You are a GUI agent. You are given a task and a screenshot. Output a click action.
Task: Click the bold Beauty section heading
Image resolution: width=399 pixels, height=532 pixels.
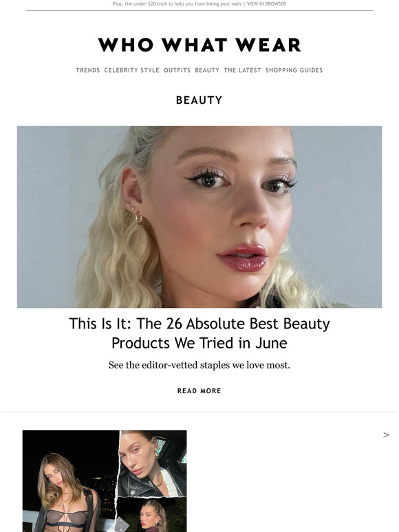pyautogui.click(x=199, y=100)
